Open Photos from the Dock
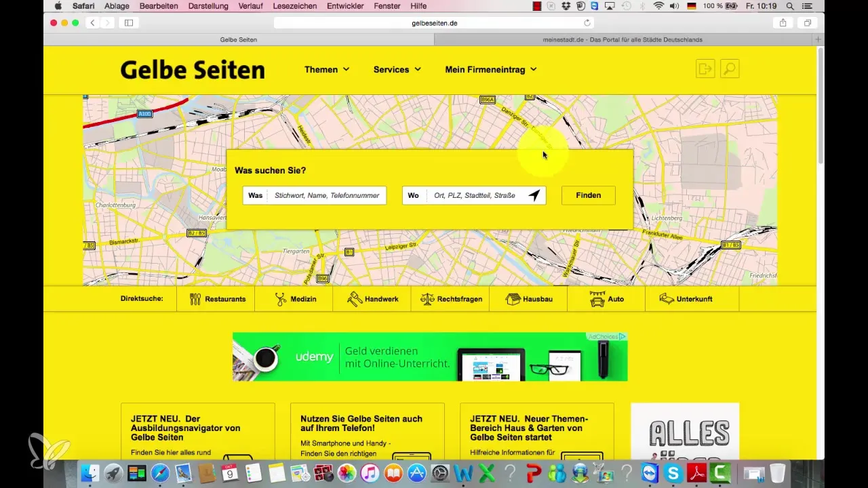 click(x=347, y=472)
